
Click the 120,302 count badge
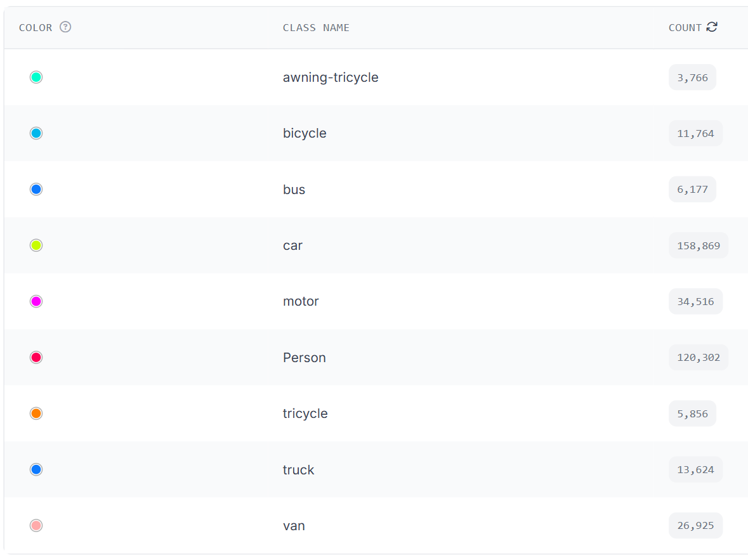(x=699, y=357)
